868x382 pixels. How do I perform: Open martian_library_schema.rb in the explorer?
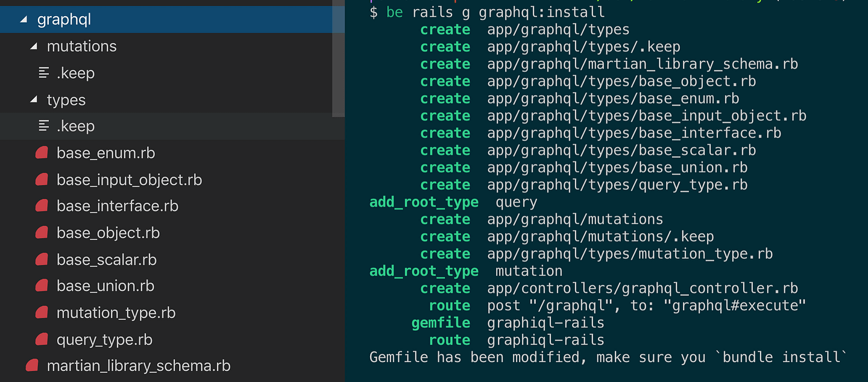[139, 366]
